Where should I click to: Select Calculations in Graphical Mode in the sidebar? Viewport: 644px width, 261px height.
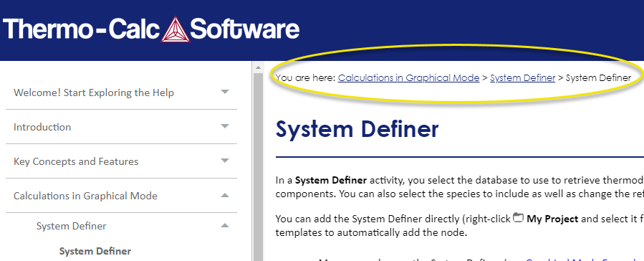coord(85,196)
